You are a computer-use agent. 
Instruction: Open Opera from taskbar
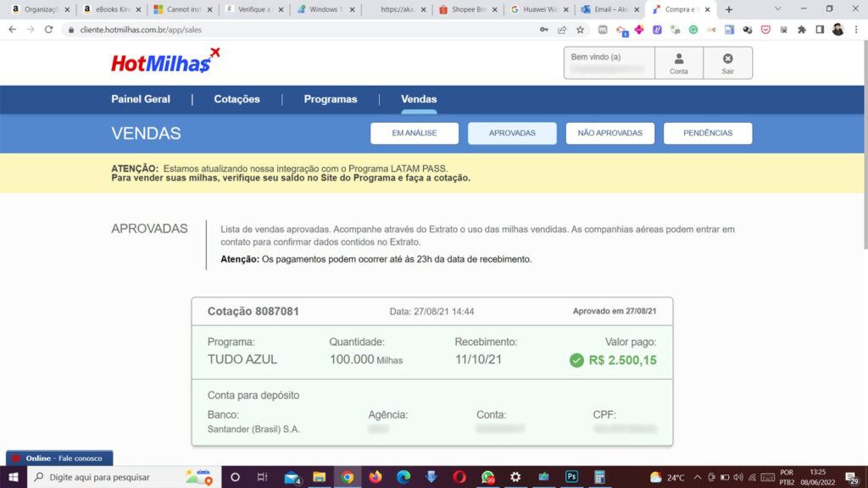(x=459, y=477)
